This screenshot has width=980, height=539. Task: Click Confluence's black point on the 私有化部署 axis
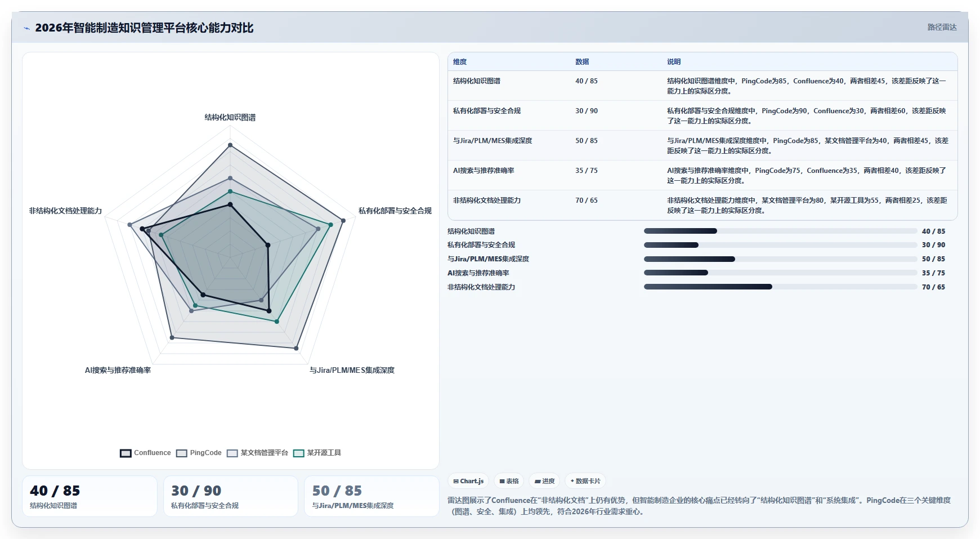point(268,245)
